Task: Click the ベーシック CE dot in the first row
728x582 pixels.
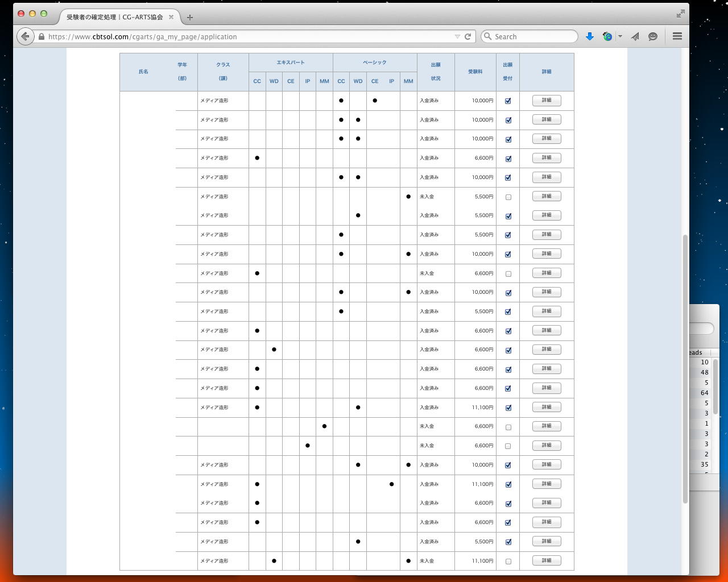Action: (x=375, y=101)
